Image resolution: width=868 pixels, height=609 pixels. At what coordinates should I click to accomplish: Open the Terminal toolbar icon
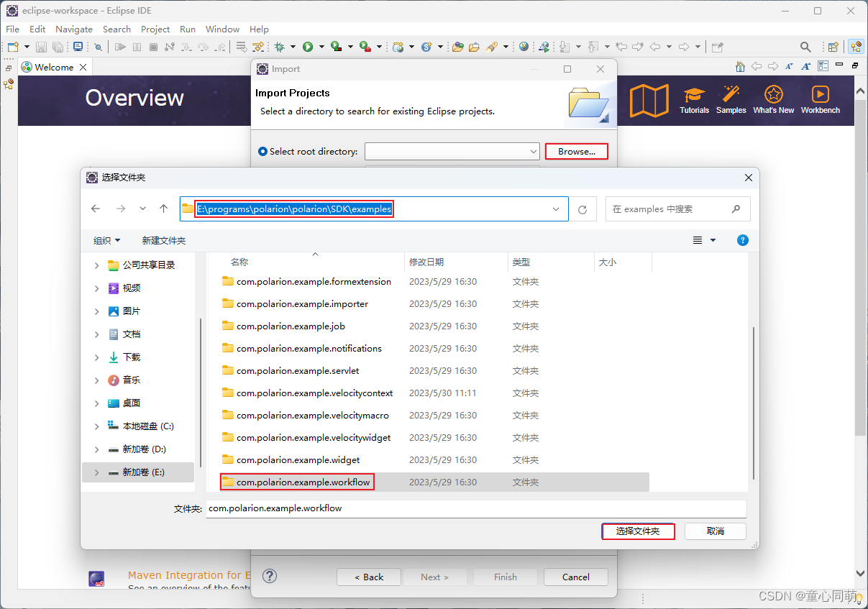[x=78, y=47]
